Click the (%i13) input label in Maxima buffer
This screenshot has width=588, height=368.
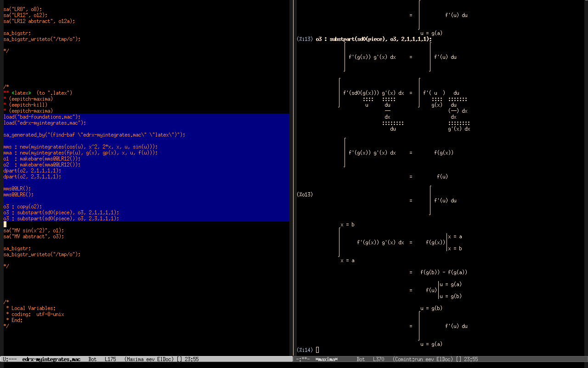[x=305, y=39]
